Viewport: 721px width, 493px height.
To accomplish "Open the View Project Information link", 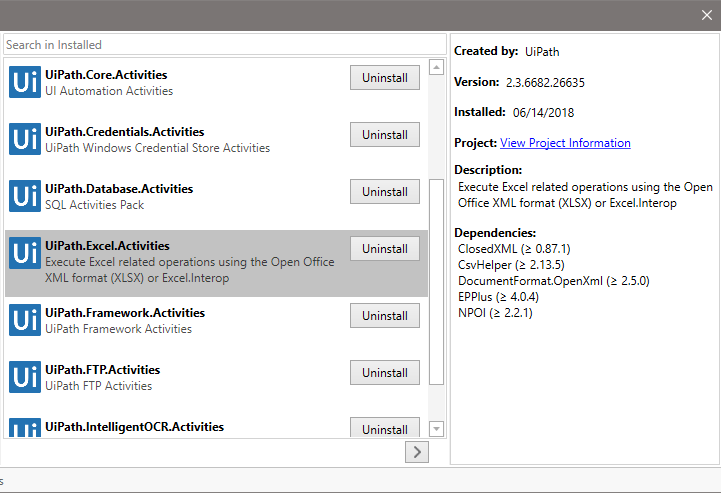I will point(565,143).
